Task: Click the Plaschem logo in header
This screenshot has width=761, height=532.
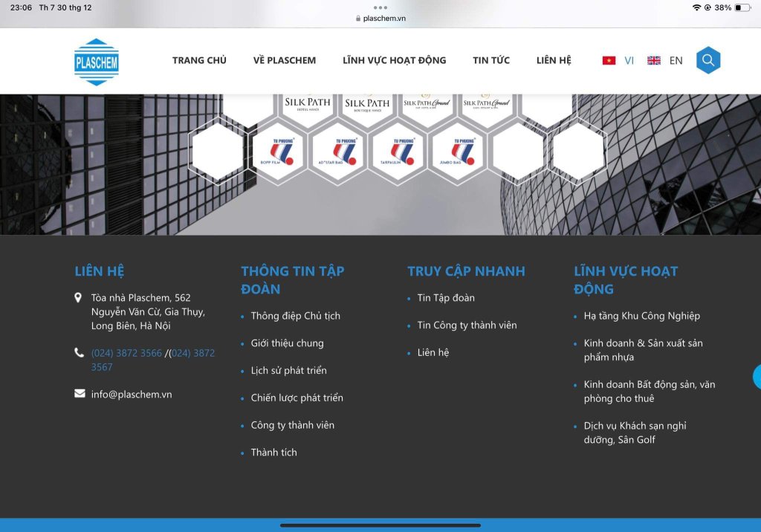Action: pos(96,62)
